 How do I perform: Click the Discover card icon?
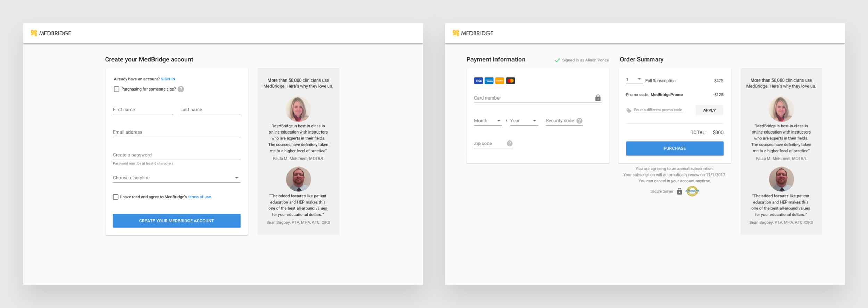tap(500, 81)
